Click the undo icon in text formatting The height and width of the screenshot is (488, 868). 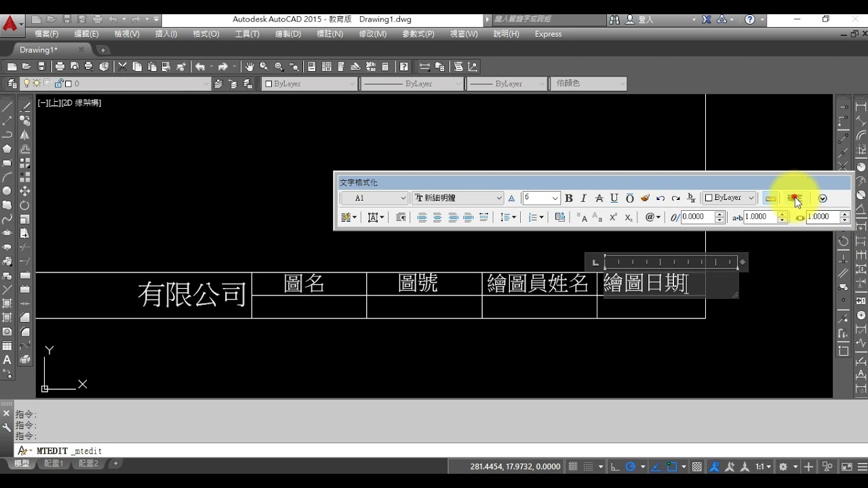(x=660, y=198)
